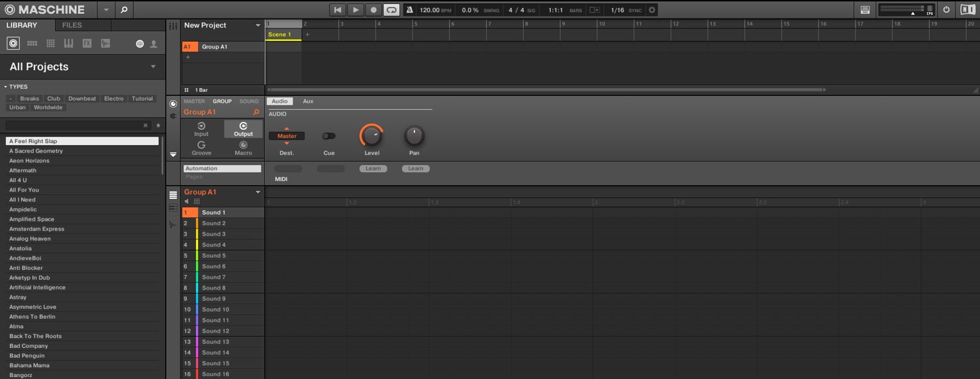Select the A1 group color slot
This screenshot has height=379, width=980.
click(189, 47)
